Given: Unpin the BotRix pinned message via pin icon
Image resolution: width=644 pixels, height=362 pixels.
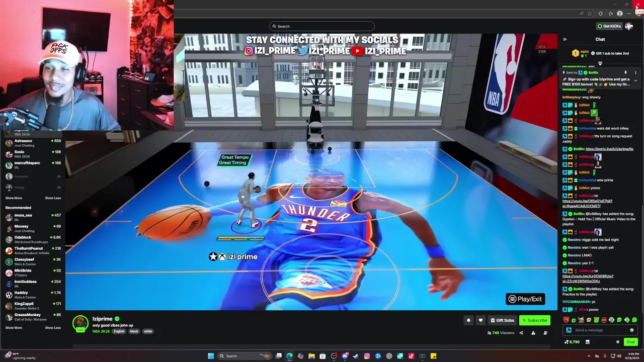Looking at the screenshot, I should (x=625, y=72).
